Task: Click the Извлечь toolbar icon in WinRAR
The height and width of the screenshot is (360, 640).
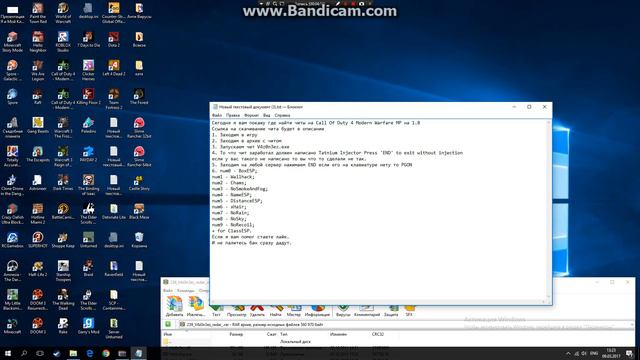Action: point(196,307)
